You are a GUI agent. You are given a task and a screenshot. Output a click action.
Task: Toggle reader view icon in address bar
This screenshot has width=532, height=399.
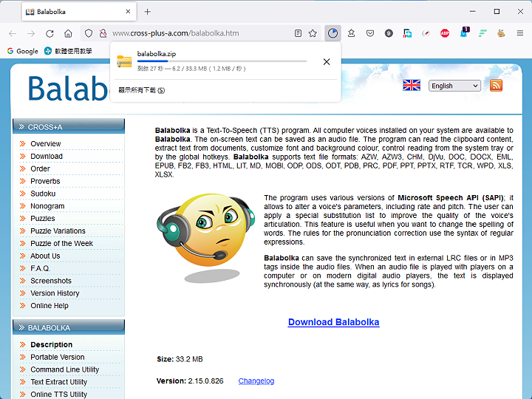coord(298,33)
